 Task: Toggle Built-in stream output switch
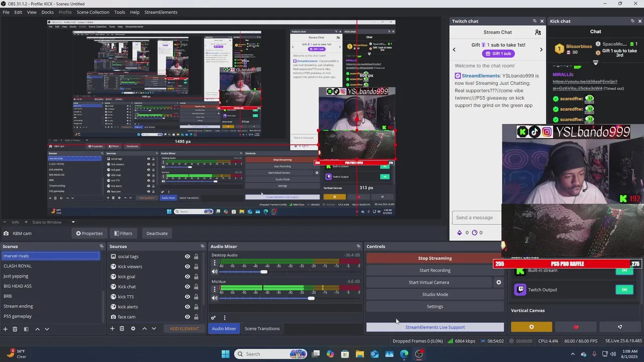click(624, 270)
